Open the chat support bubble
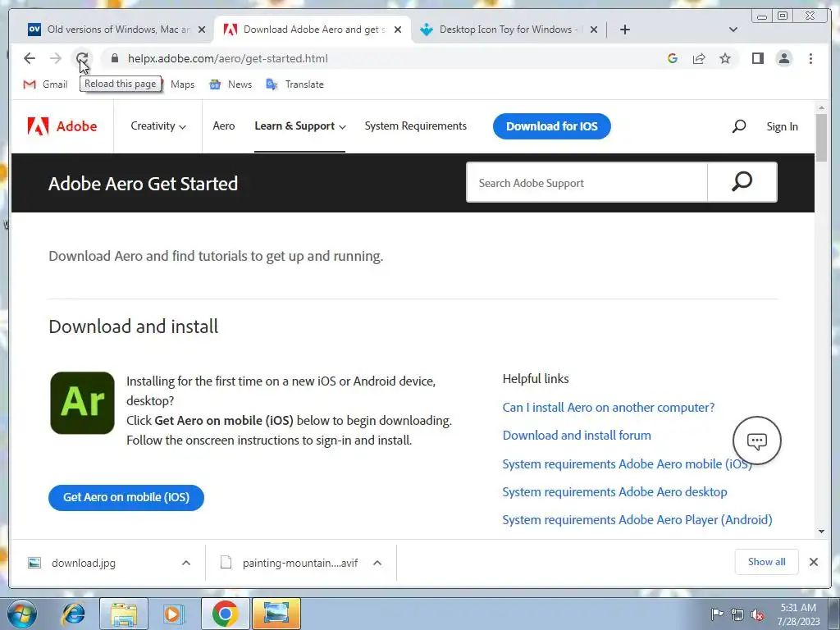Image resolution: width=840 pixels, height=630 pixels. click(x=756, y=441)
